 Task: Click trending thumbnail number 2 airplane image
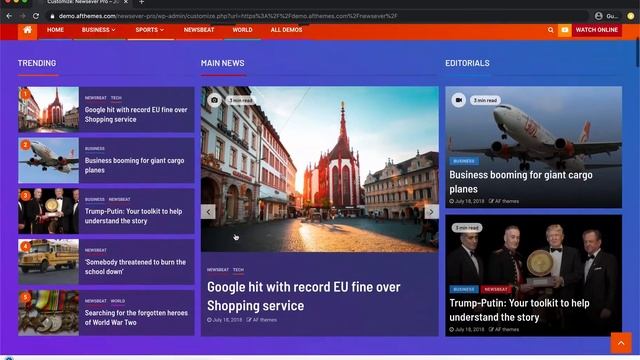pyautogui.click(x=49, y=160)
